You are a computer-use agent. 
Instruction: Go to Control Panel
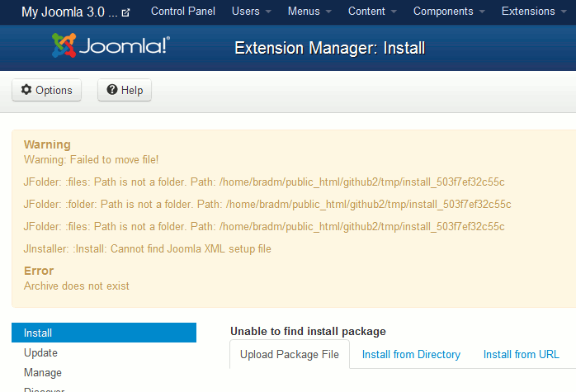(183, 12)
